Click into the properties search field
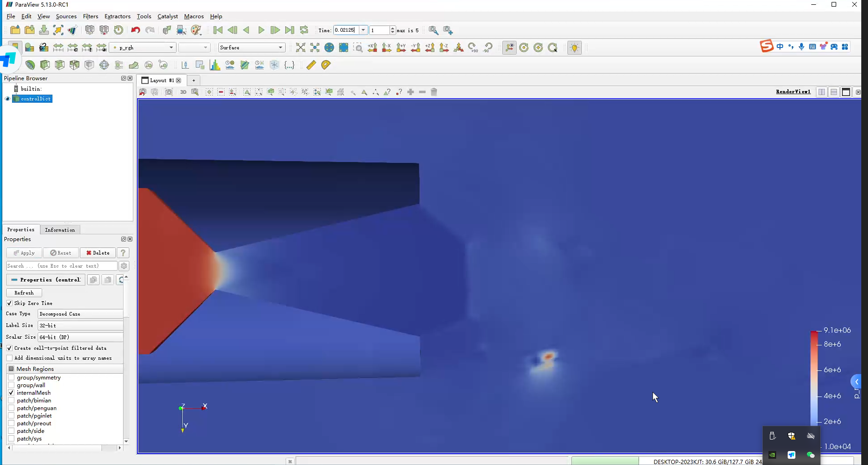The width and height of the screenshot is (868, 465). [62, 266]
